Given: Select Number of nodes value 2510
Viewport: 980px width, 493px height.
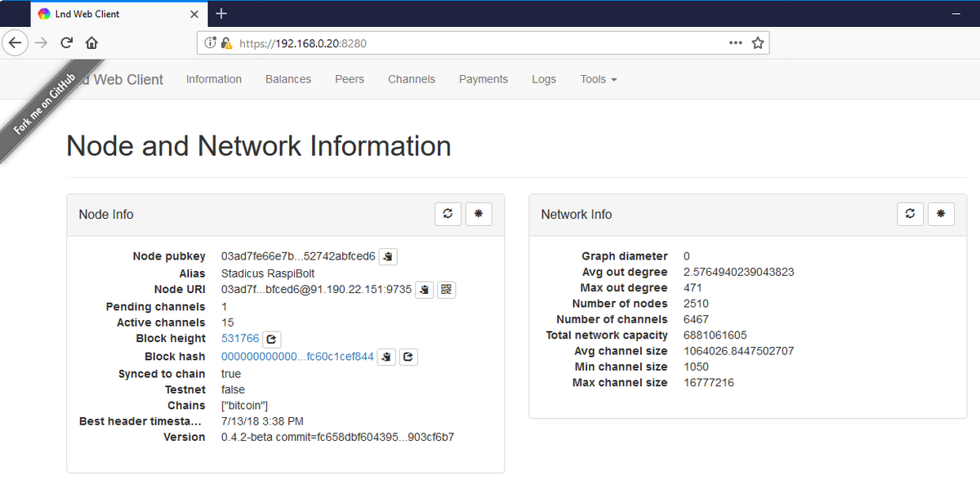Looking at the screenshot, I should click(697, 304).
